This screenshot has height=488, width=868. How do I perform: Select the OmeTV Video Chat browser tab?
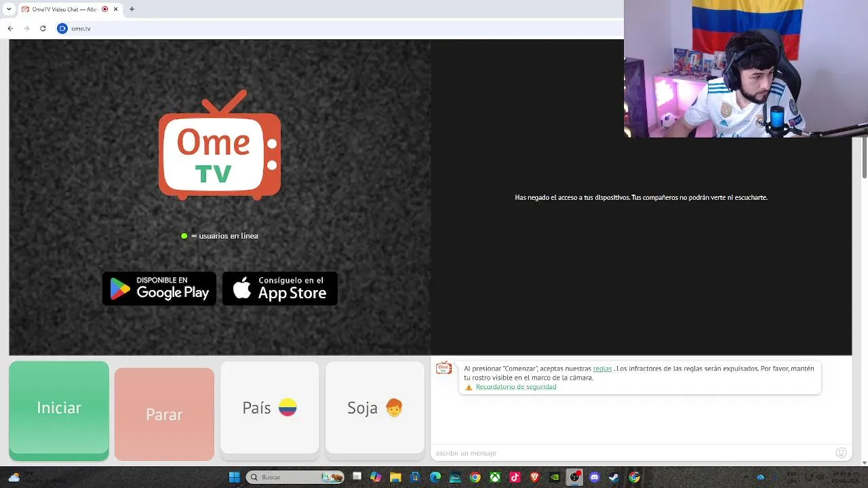(71, 9)
